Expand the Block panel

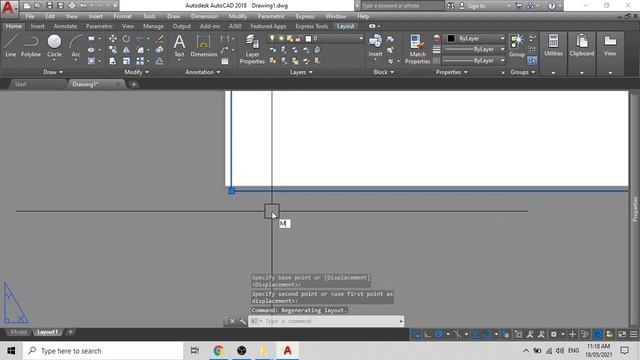384,72
